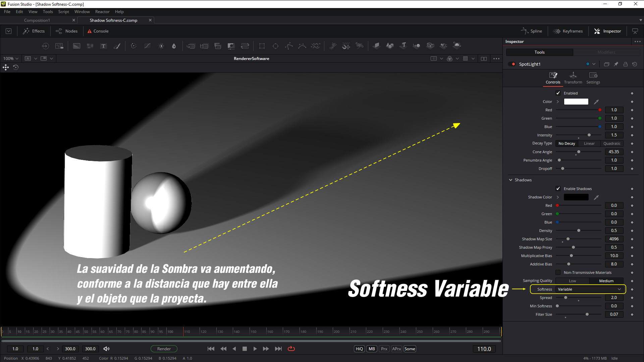644x362 pixels.
Task: Select the Rectangle mask tool icon
Action: coord(262,46)
